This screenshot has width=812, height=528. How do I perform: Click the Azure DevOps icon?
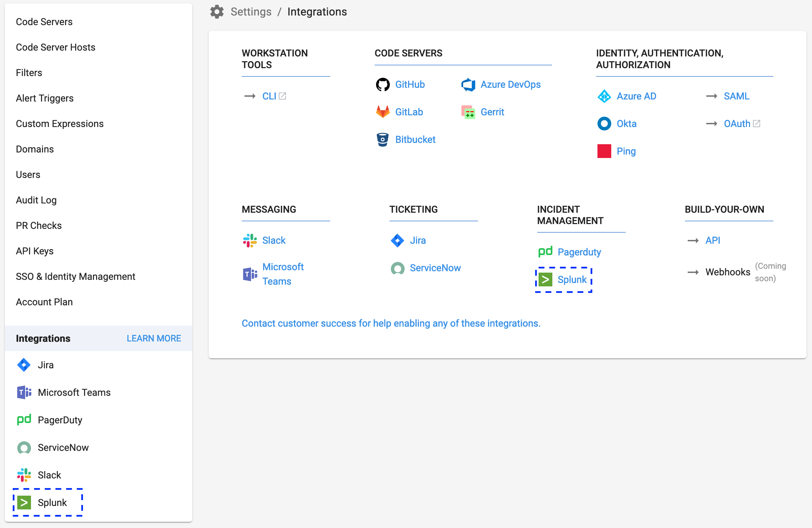(468, 84)
